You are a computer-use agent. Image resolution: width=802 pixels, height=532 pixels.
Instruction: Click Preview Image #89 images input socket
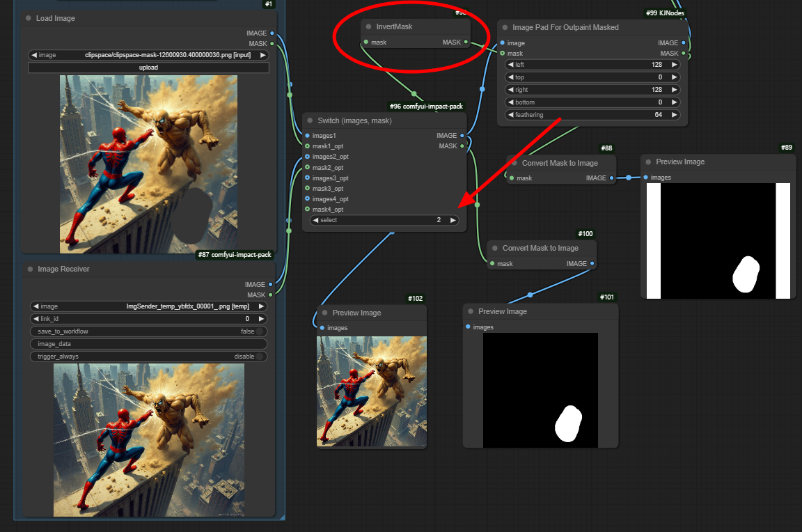point(646,178)
